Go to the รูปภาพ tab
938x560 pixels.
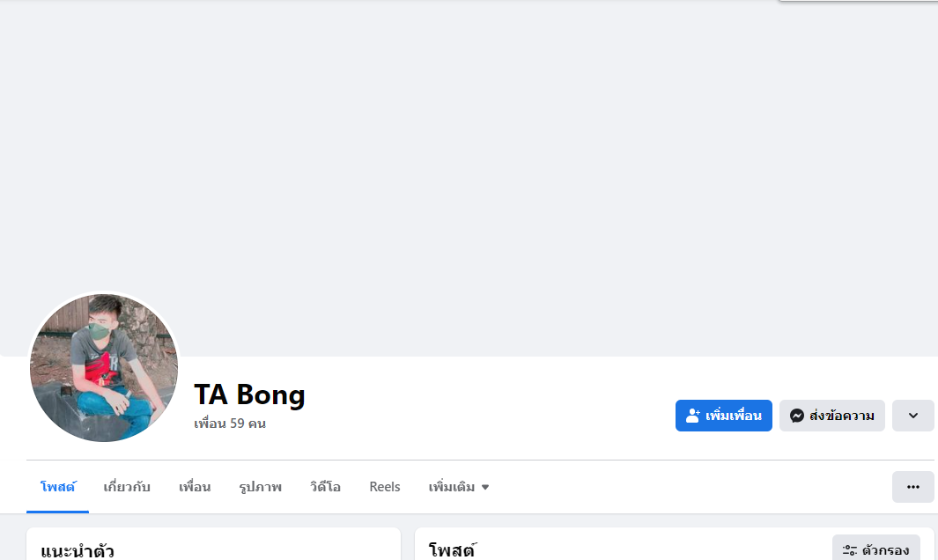click(260, 487)
